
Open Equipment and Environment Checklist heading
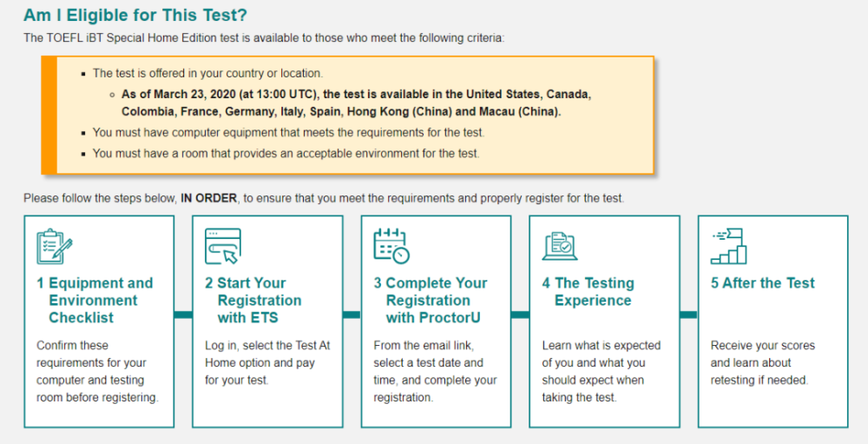coord(95,300)
